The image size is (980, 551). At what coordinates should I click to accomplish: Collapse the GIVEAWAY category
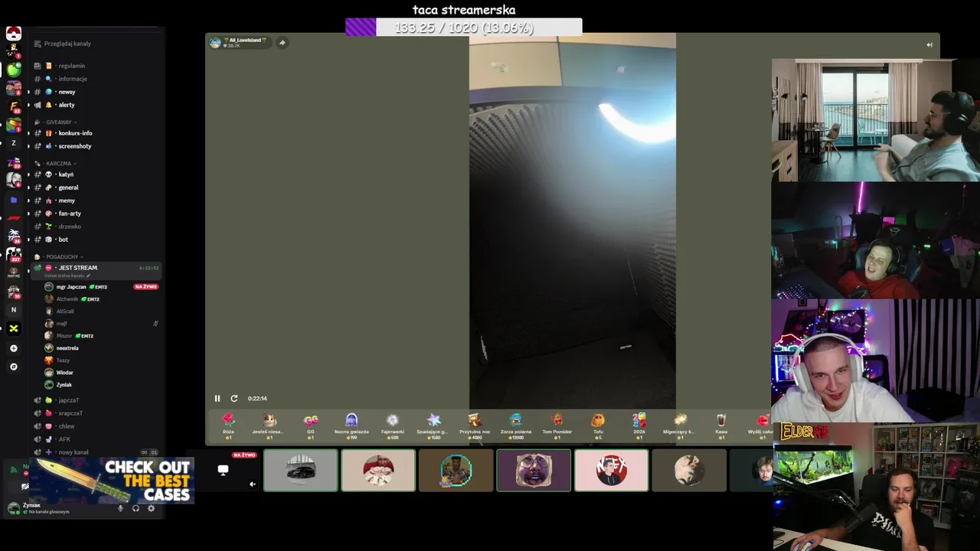[58, 122]
